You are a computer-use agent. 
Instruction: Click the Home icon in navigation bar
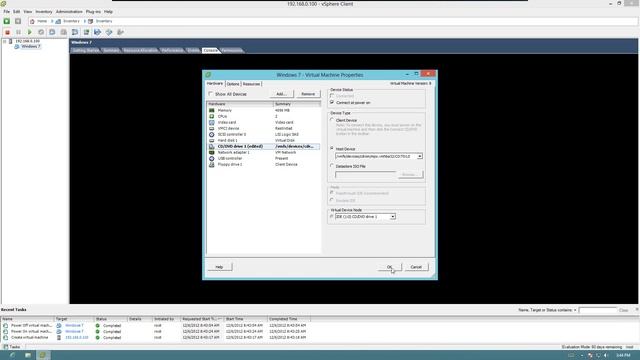(x=32, y=21)
